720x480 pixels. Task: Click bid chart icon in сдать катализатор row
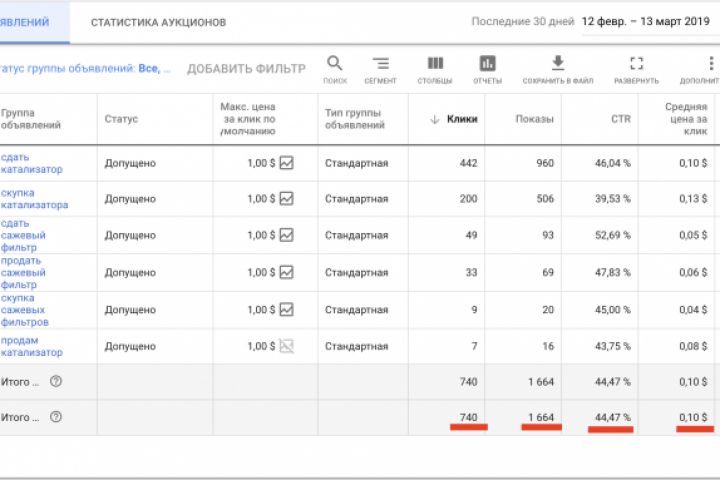tap(287, 162)
